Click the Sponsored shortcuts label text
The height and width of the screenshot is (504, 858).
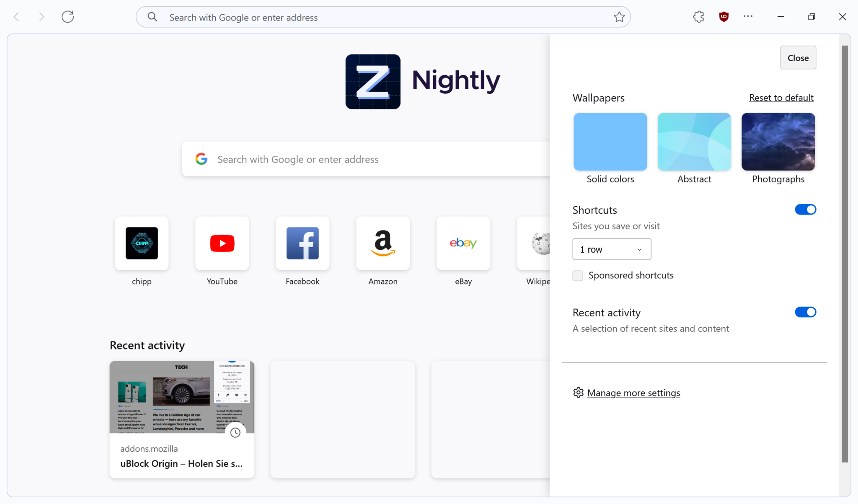coord(631,275)
